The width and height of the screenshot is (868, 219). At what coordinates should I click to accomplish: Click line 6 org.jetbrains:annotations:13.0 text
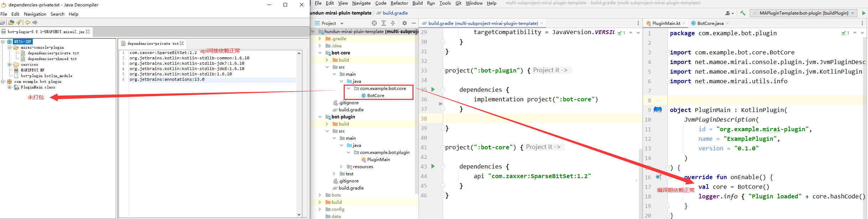167,80
